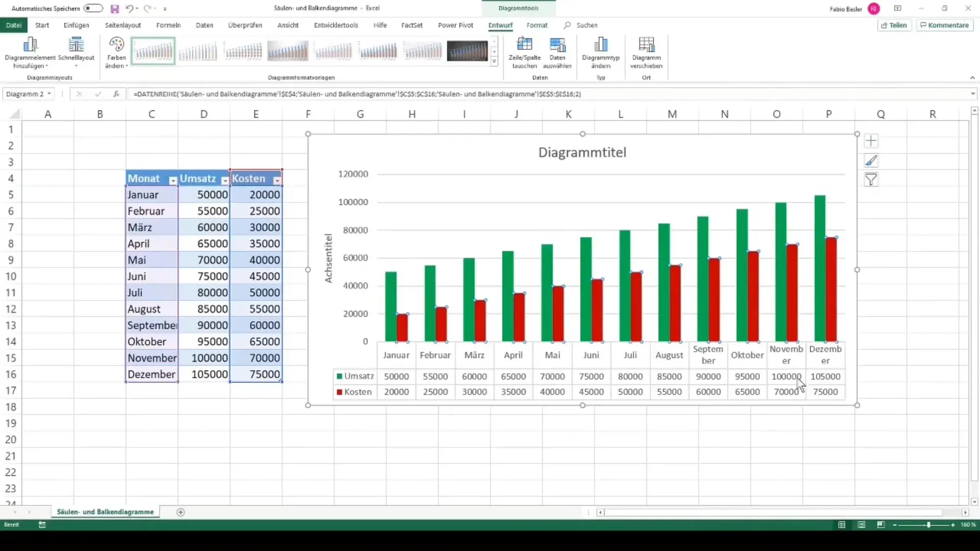Click the red Dezember Kosten bar
This screenshot has width=980, height=551.
pos(831,289)
